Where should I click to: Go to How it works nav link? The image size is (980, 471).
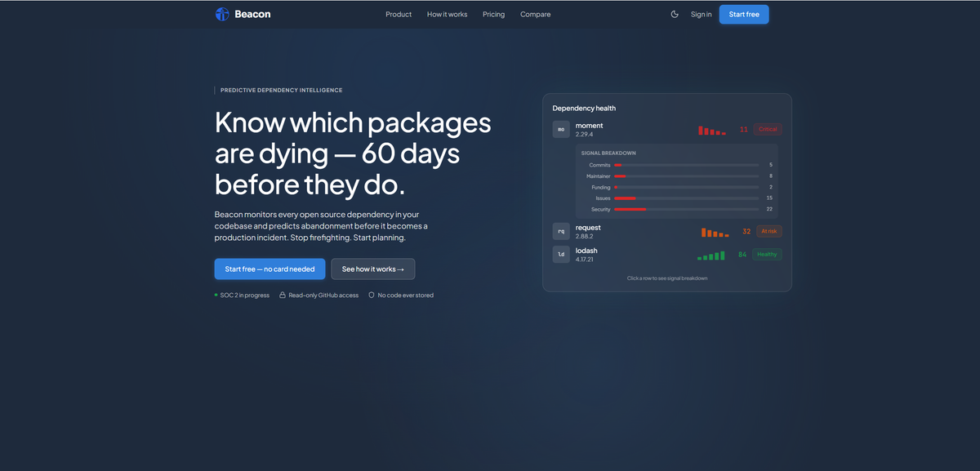click(447, 14)
